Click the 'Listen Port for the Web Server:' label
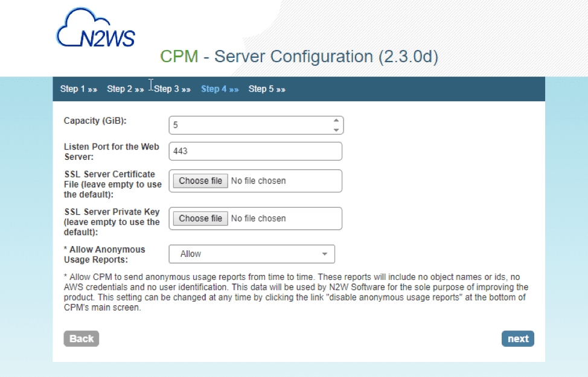 coord(111,152)
